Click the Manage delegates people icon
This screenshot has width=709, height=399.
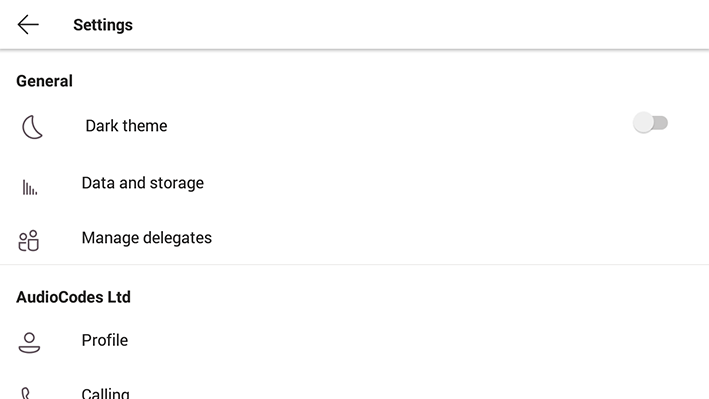[28, 240]
